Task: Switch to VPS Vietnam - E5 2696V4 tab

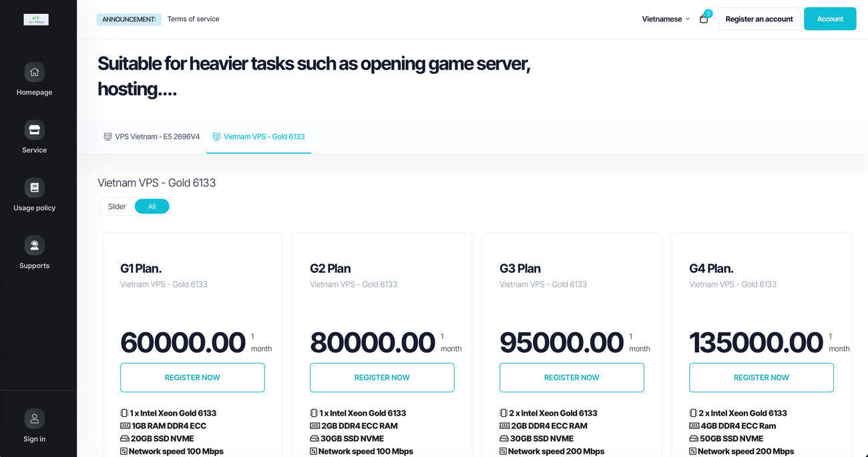Action: pos(152,137)
